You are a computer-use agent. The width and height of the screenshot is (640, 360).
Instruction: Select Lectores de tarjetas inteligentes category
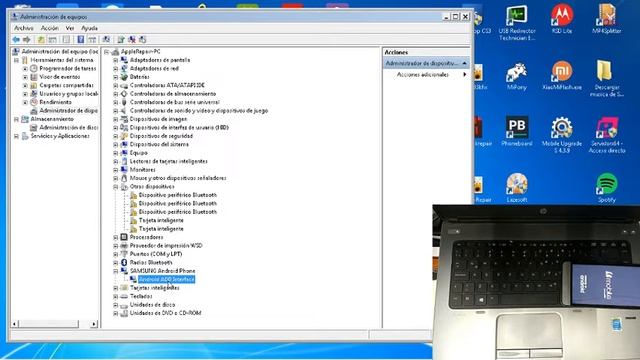(x=169, y=161)
